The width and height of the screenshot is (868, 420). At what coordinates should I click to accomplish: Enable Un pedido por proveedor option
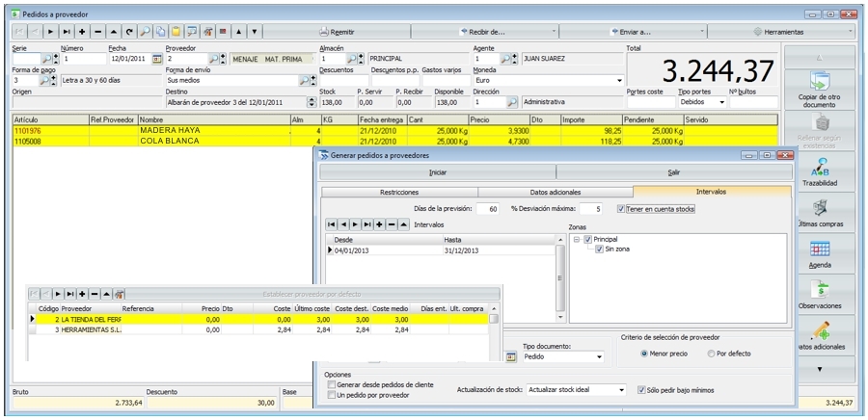click(x=332, y=395)
